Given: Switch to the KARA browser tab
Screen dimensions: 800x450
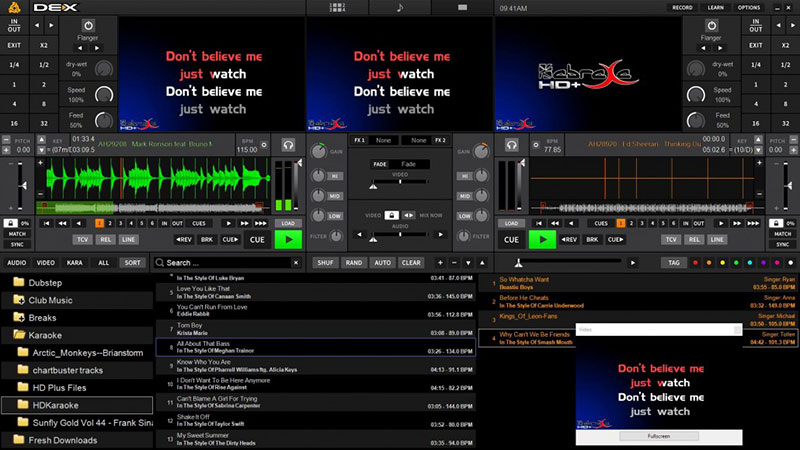Looking at the screenshot, I should pos(75,262).
